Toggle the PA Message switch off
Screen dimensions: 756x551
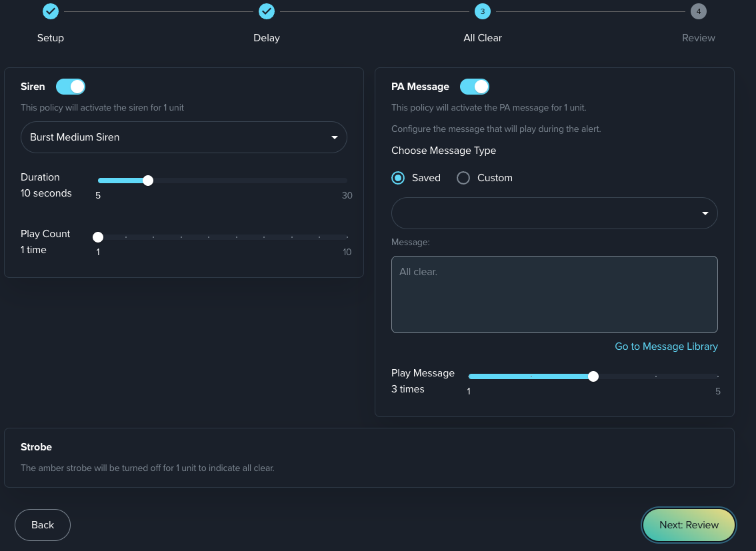coord(475,87)
